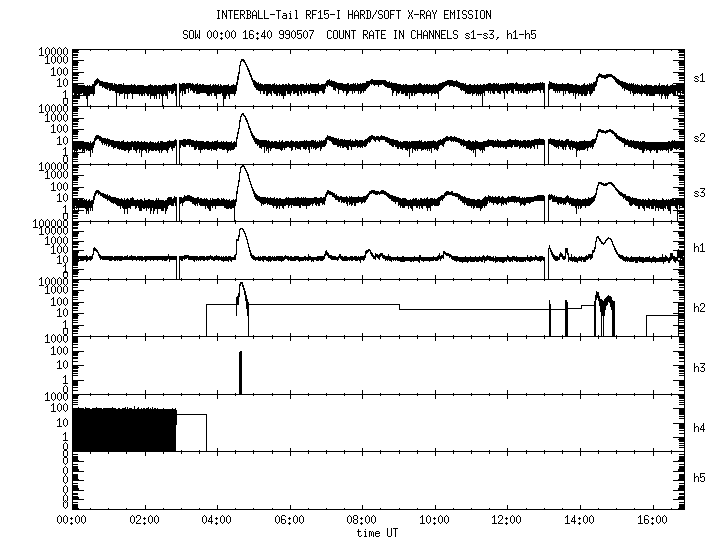Click the 16:00 time axis tick label
Image resolution: width=720 pixels, height=550 pixels.
(x=652, y=521)
